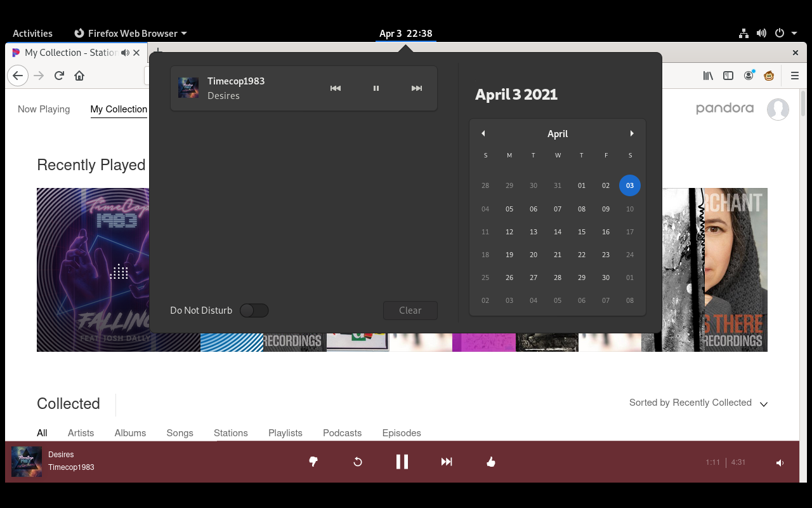The width and height of the screenshot is (812, 508).
Task: Mute the Firefox tab audio icon
Action: pos(125,53)
